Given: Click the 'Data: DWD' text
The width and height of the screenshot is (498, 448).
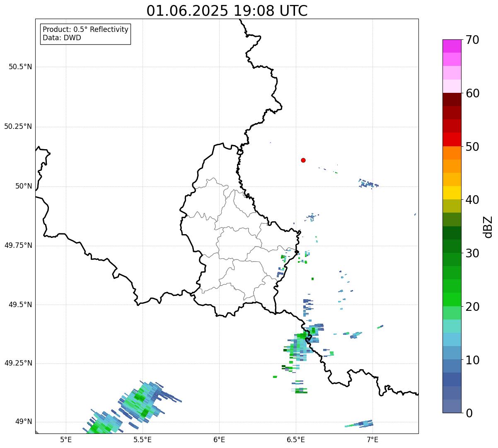Looking at the screenshot, I should tap(62, 38).
